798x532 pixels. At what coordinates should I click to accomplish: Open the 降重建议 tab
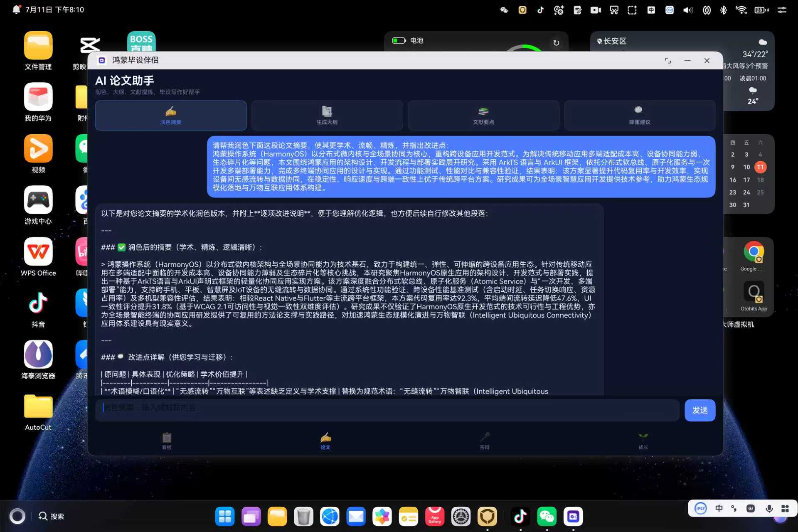[x=640, y=115]
